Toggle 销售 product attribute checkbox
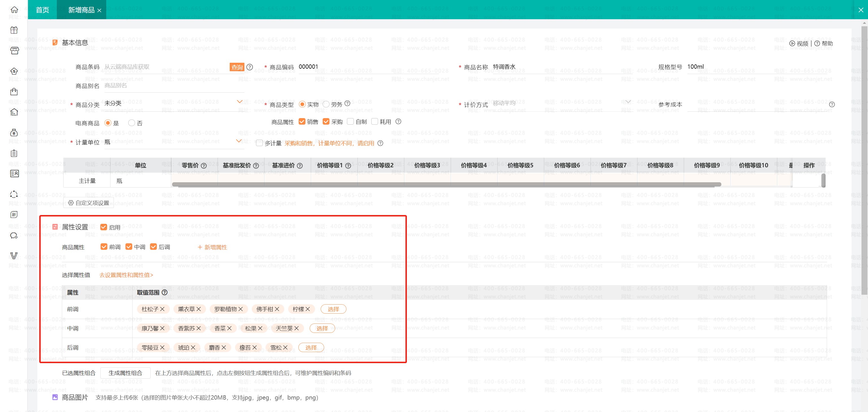Image resolution: width=868 pixels, height=412 pixels. coord(302,121)
